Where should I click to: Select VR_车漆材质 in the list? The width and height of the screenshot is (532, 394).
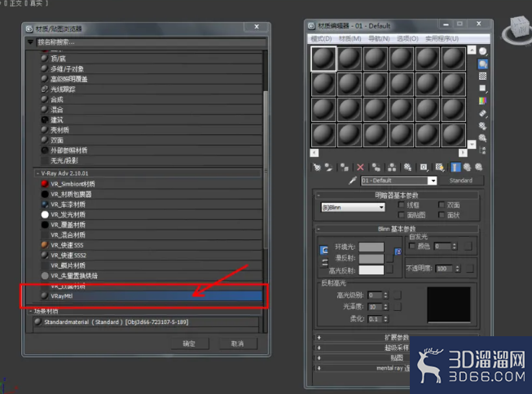pyautogui.click(x=151, y=204)
